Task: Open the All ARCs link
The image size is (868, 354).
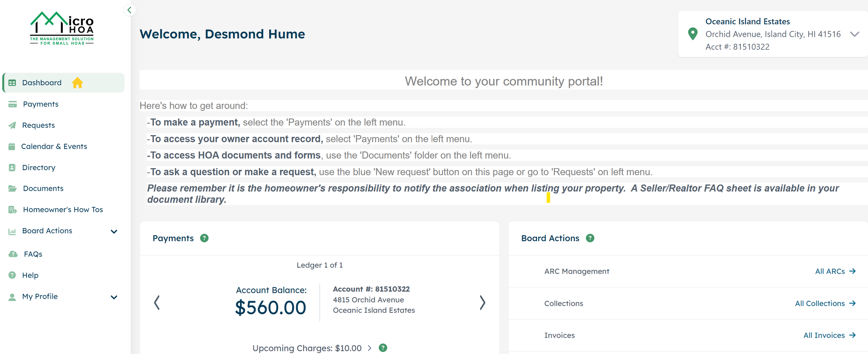Action: (835, 271)
